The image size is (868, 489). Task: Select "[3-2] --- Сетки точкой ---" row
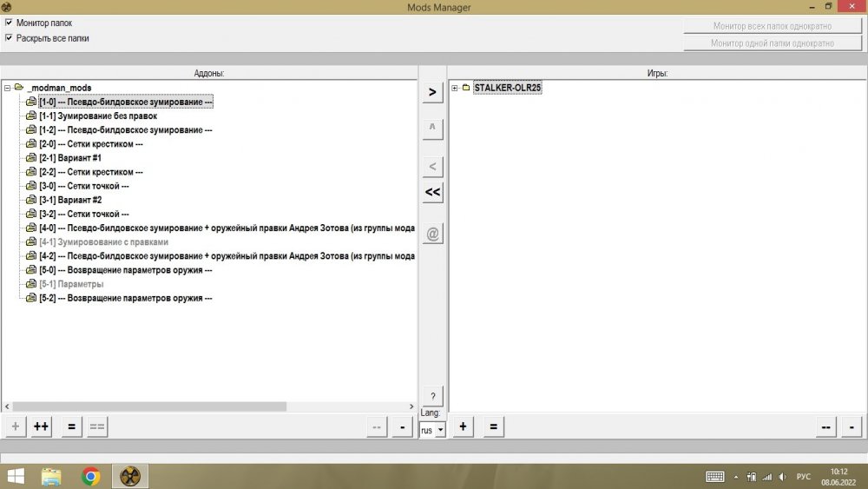(84, 214)
